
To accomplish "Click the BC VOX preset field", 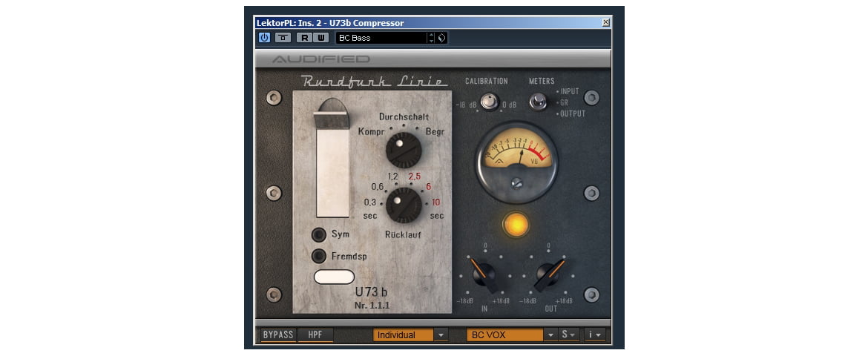I will click(505, 335).
